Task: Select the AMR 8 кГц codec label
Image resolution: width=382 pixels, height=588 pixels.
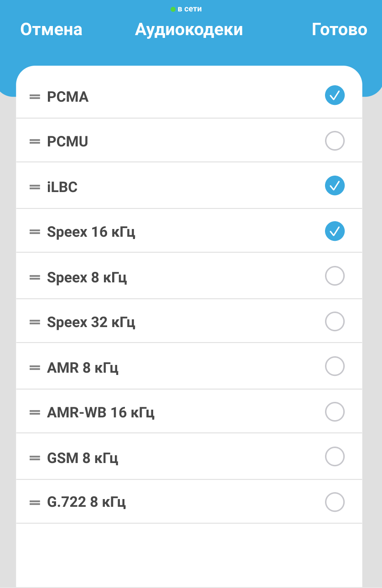Action: coord(83,367)
